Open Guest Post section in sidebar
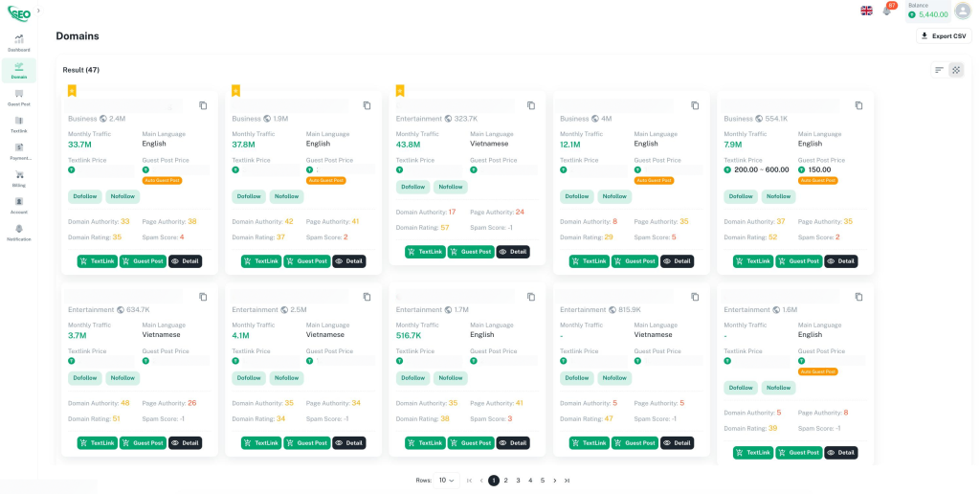This screenshot has height=494, width=980. click(19, 97)
